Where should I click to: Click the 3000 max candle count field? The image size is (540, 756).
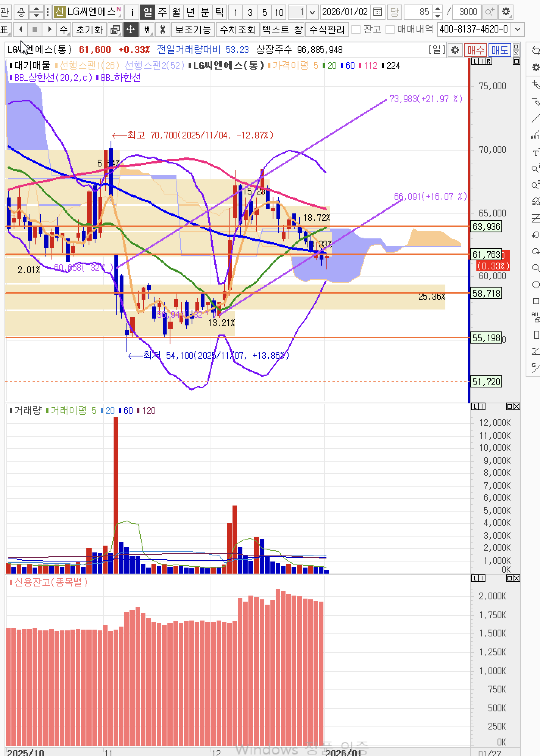click(x=468, y=12)
